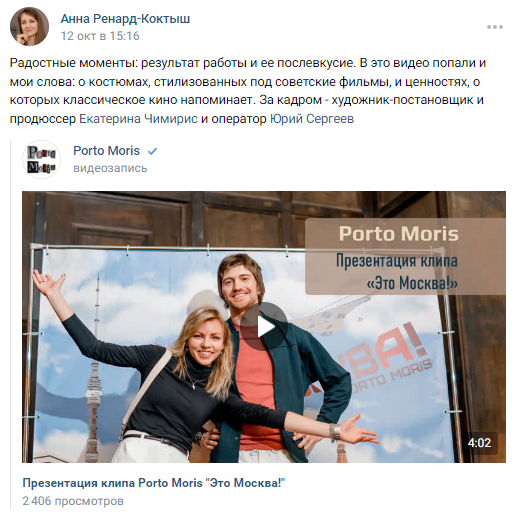Click the post text beginning Радостные моменты
Image resolution: width=519 pixels, height=512 pixels.
click(248, 91)
